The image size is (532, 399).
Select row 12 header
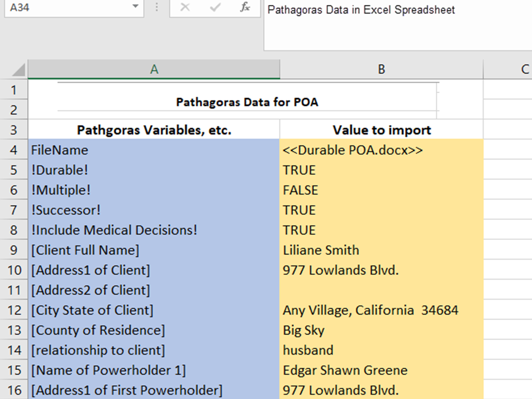point(14,310)
